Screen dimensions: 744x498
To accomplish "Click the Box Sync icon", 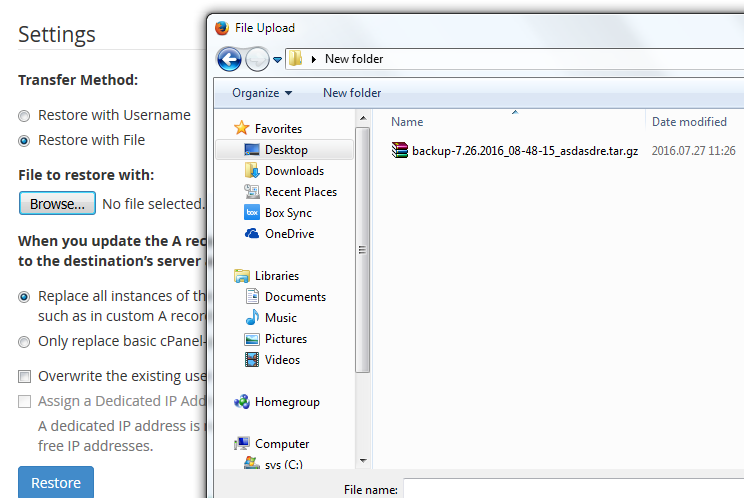I will click(x=252, y=212).
